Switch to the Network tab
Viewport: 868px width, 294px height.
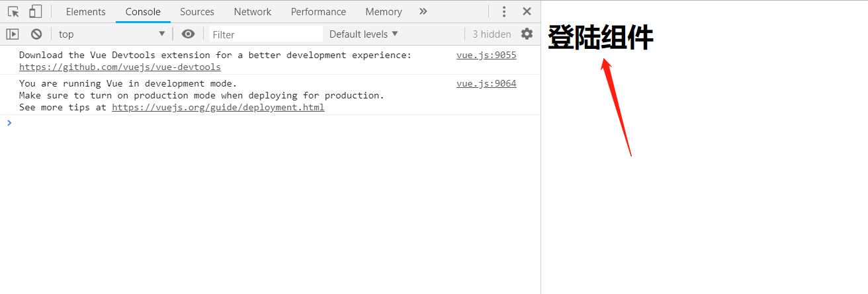coord(253,11)
